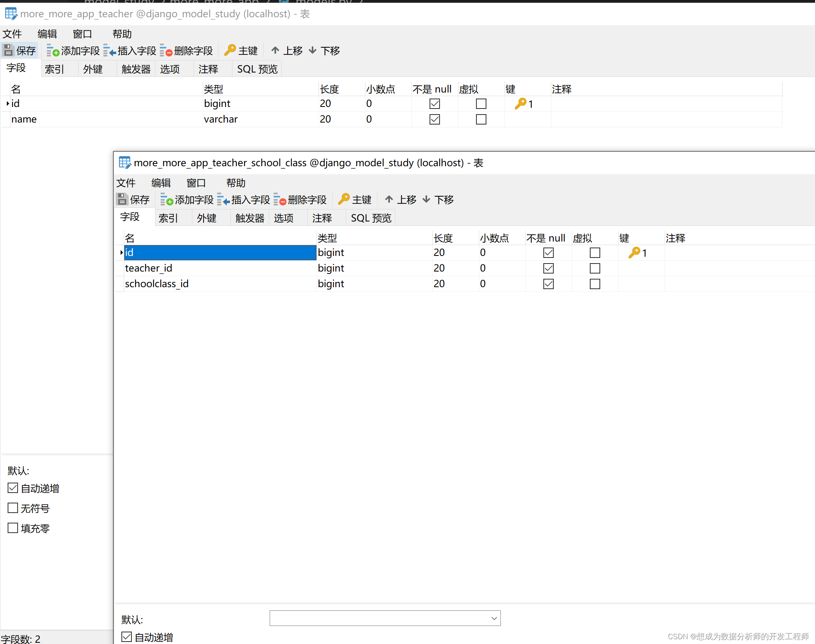Select the schoolclass_id field row
Image resolution: width=815 pixels, height=644 pixels.
coord(465,284)
